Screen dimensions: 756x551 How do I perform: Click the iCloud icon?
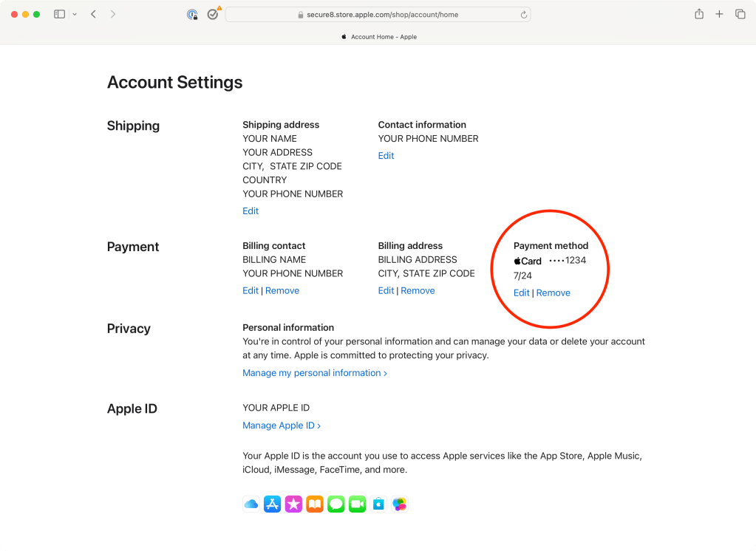click(251, 504)
